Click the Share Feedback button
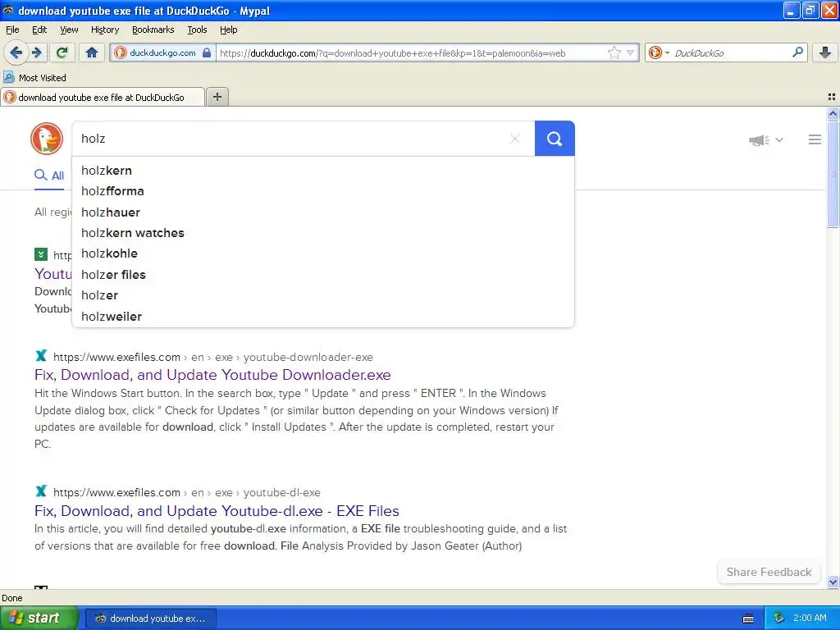 coord(769,572)
